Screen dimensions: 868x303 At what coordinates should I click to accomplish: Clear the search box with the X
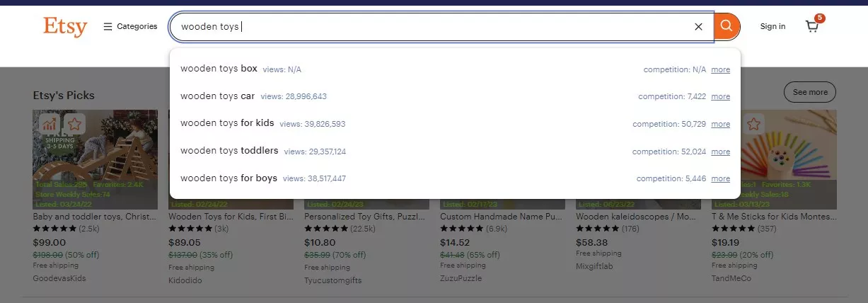[x=698, y=27]
